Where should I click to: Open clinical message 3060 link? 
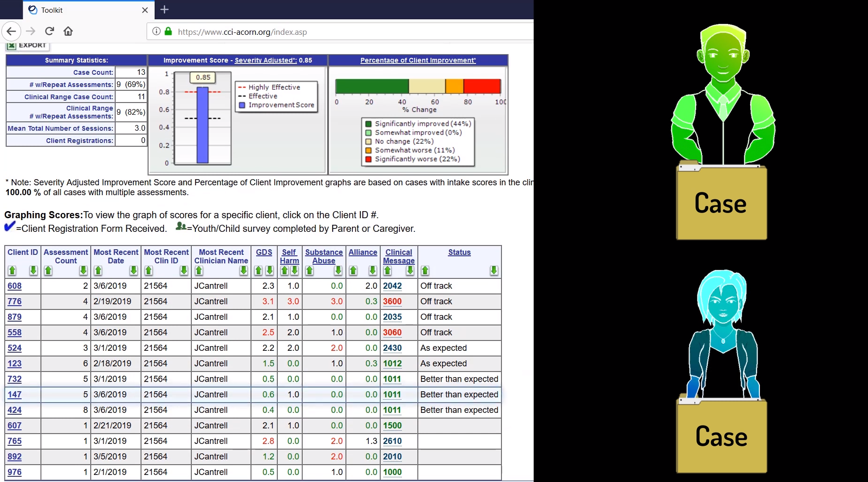(392, 332)
